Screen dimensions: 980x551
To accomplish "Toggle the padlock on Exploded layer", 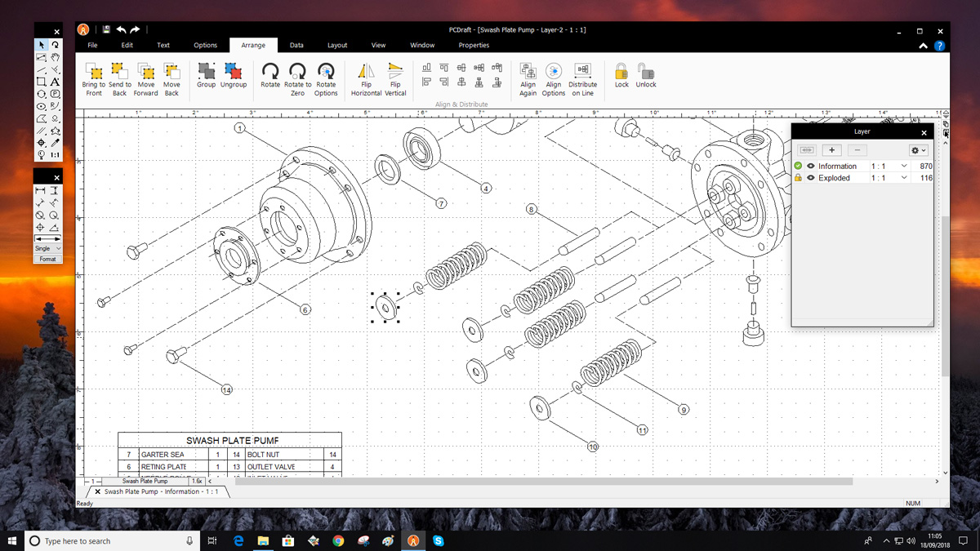I will [799, 178].
